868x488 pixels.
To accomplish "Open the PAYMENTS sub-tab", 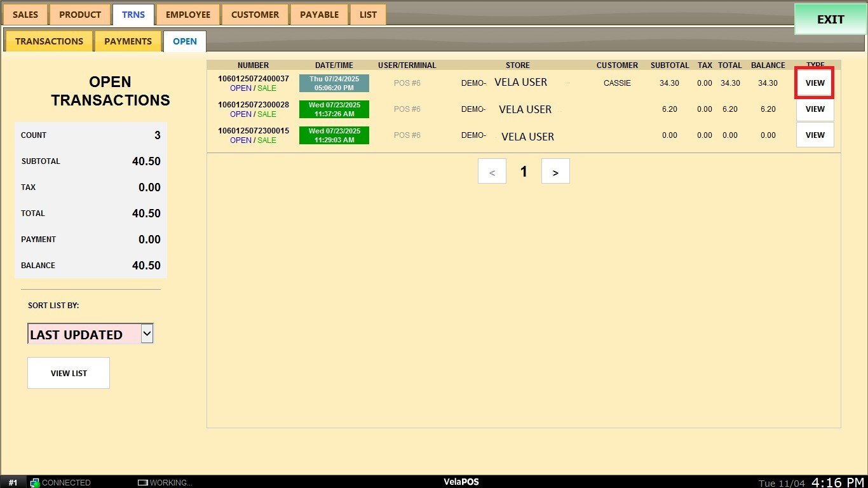I will pos(128,41).
